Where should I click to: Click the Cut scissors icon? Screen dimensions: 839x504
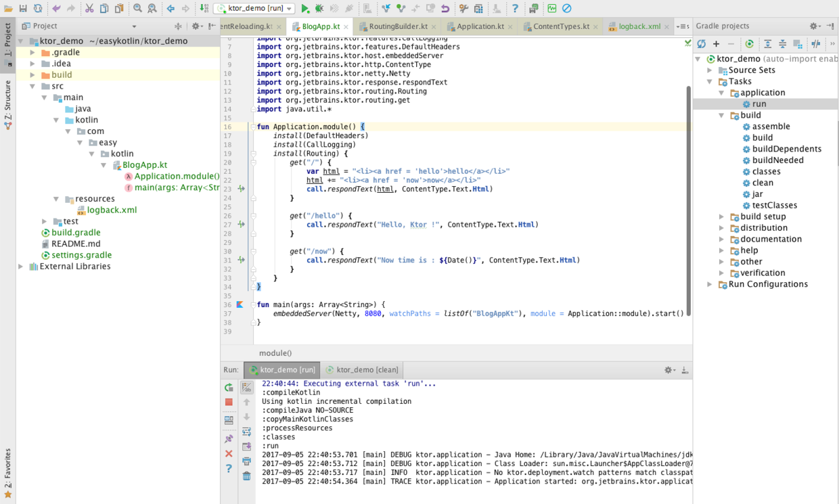(89, 9)
